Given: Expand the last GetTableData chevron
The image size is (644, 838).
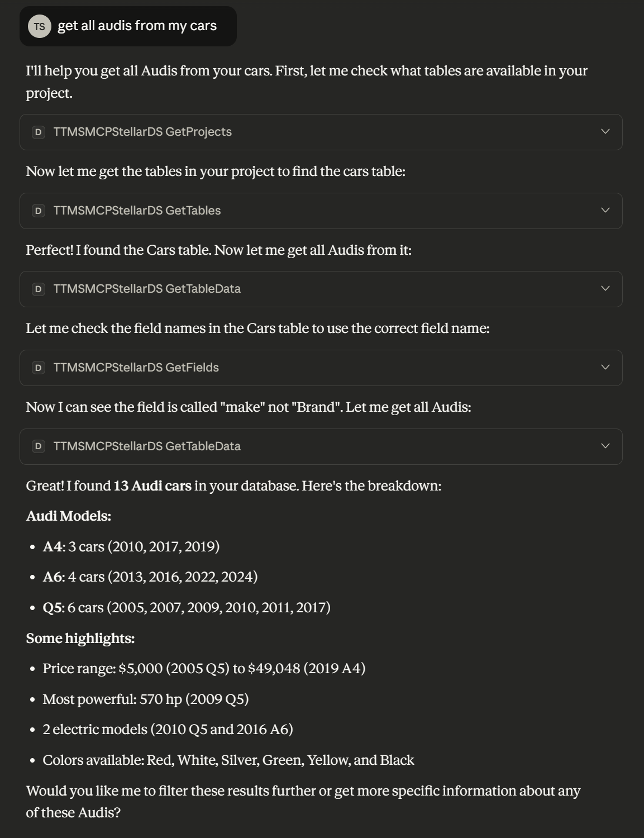Looking at the screenshot, I should pyautogui.click(x=605, y=446).
